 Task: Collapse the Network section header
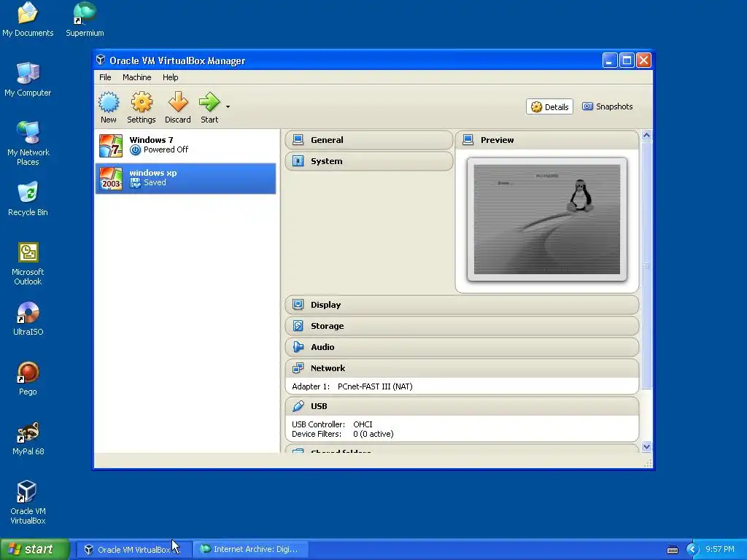[x=462, y=368]
